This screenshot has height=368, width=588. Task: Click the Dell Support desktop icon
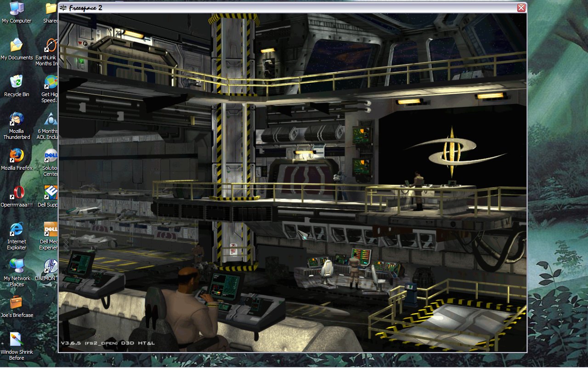click(x=48, y=196)
